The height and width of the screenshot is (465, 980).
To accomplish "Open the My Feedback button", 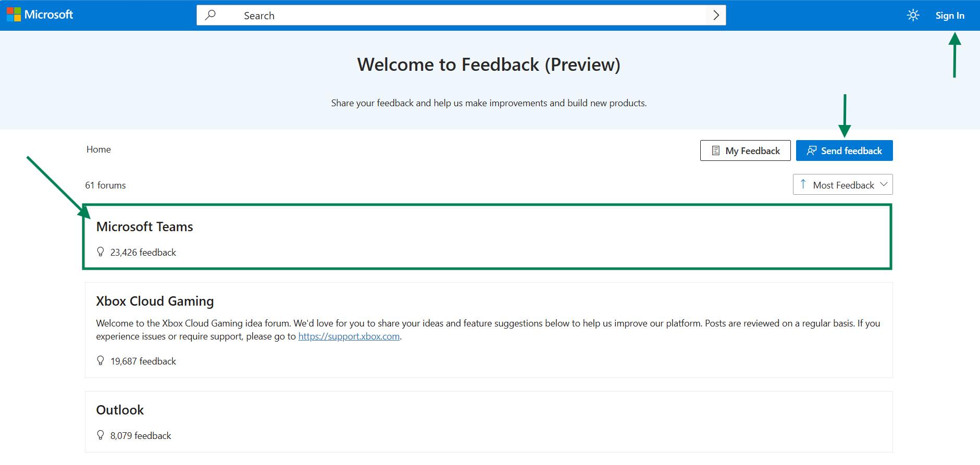I will tap(746, 150).
